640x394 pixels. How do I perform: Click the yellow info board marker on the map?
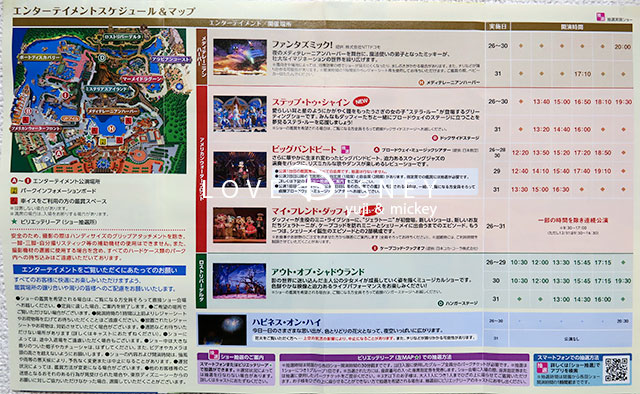[x=103, y=142]
